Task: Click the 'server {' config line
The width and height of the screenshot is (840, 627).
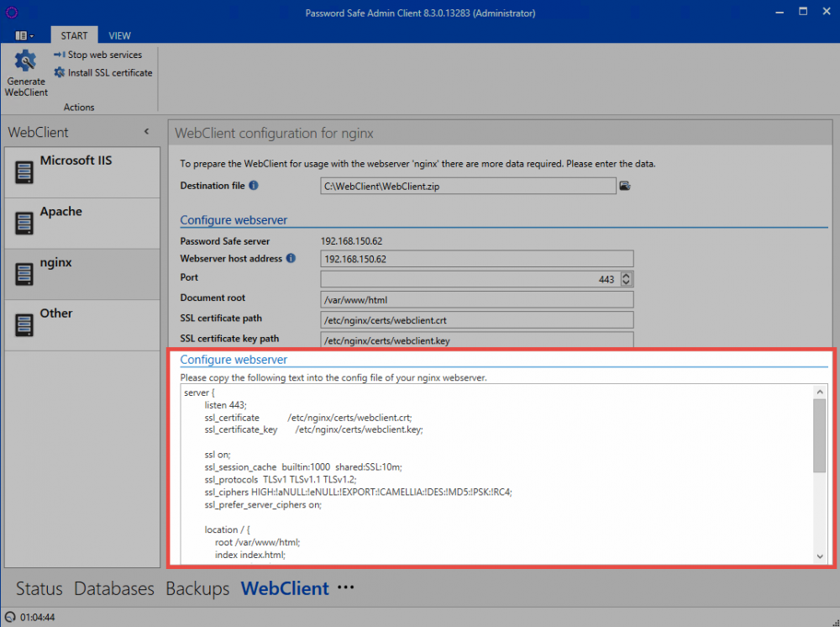Action: coord(199,393)
